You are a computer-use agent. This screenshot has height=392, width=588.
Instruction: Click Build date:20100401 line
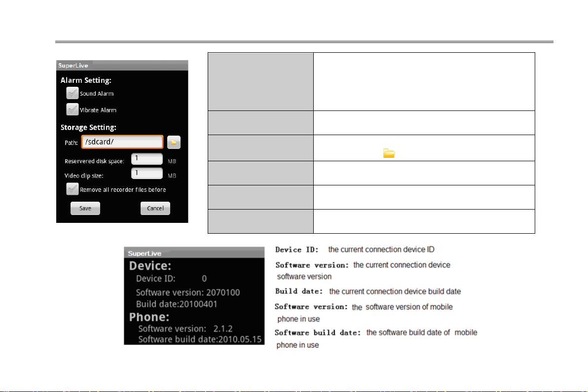[177, 304]
